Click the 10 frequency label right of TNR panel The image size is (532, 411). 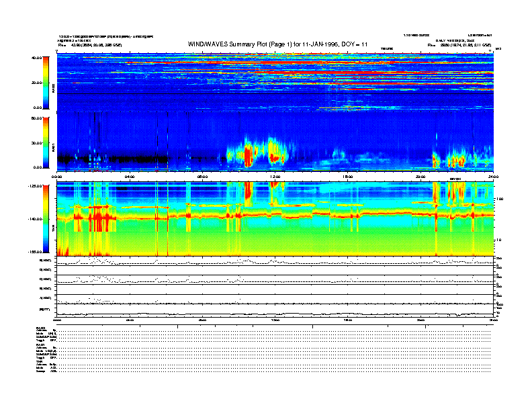(x=499, y=240)
